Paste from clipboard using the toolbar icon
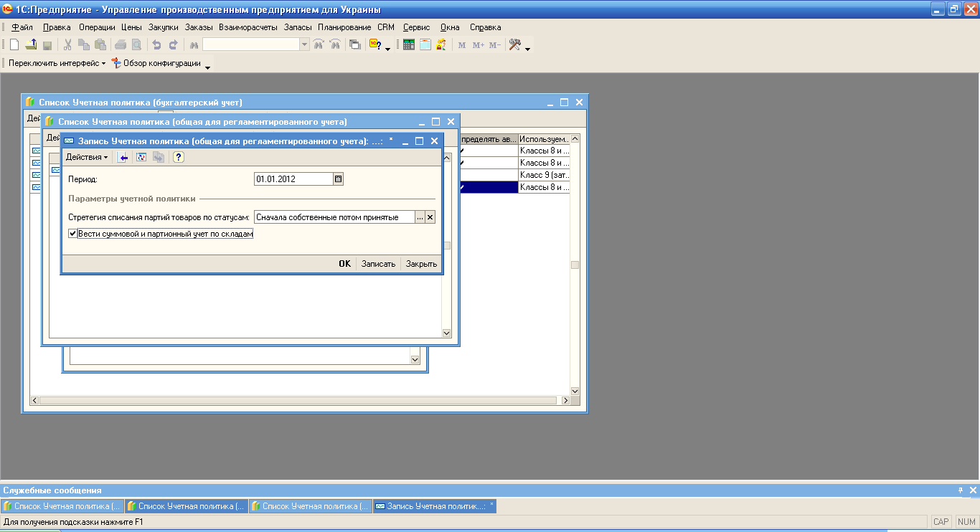 (100, 44)
